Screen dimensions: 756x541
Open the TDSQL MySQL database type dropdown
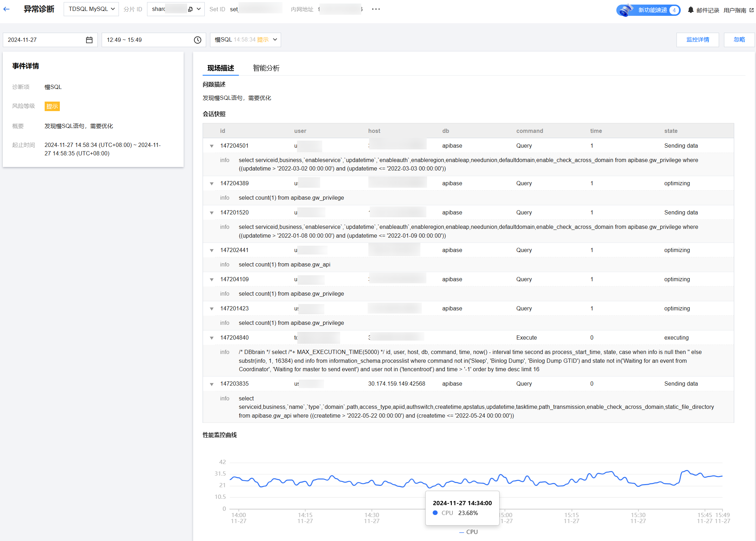point(91,9)
